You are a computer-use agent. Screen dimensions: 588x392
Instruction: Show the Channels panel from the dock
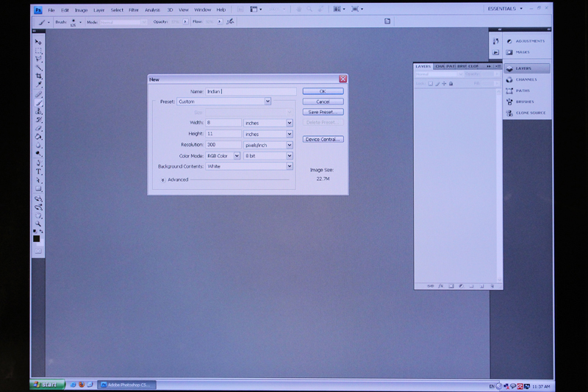(x=526, y=79)
